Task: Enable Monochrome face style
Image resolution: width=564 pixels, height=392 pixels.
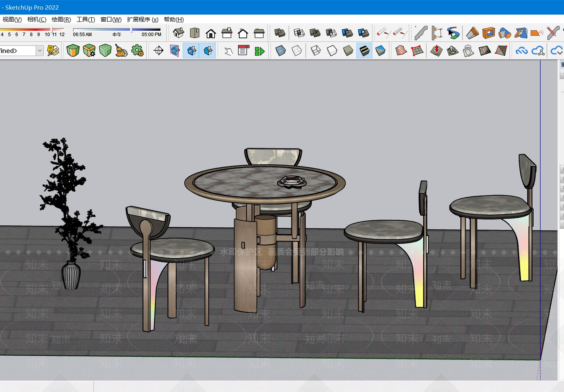Action: (x=380, y=51)
